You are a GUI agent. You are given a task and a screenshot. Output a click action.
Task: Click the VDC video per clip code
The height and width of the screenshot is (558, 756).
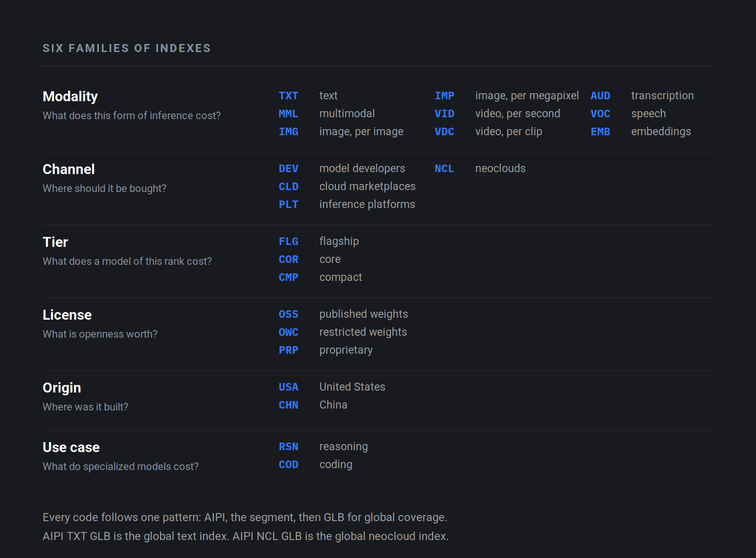point(444,131)
